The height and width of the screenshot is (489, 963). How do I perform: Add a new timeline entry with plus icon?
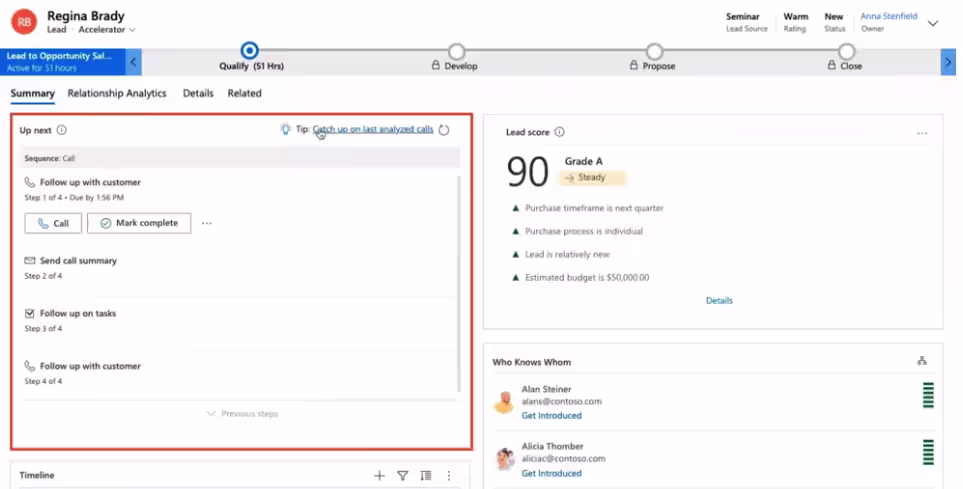click(x=379, y=476)
